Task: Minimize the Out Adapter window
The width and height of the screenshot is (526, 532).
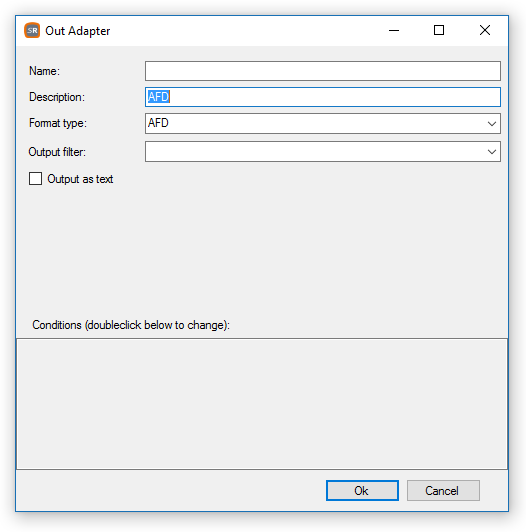Action: point(394,31)
